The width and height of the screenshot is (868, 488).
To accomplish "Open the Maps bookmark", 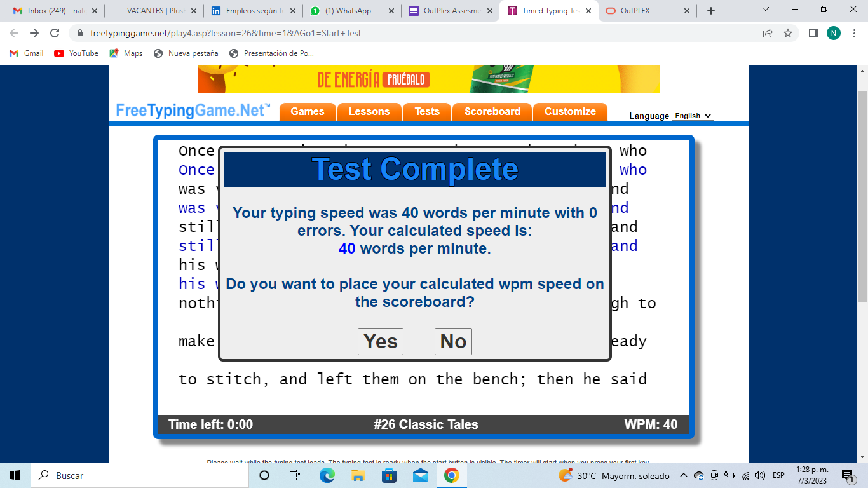I will tap(126, 53).
